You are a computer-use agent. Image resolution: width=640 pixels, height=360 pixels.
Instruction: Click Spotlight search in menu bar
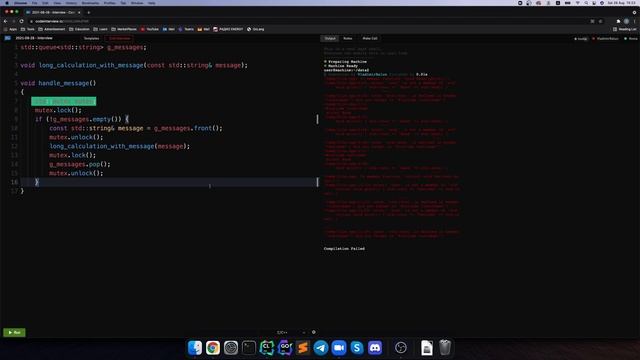point(586,3)
